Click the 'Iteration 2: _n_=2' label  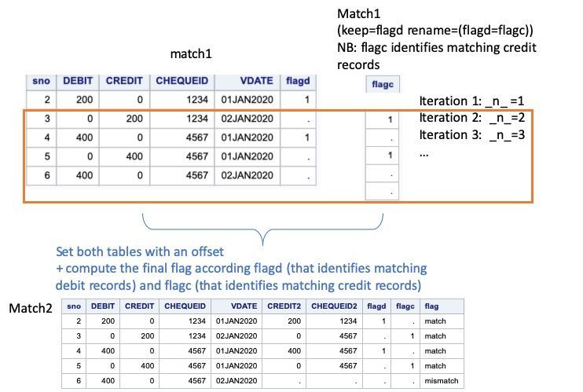[x=472, y=118]
